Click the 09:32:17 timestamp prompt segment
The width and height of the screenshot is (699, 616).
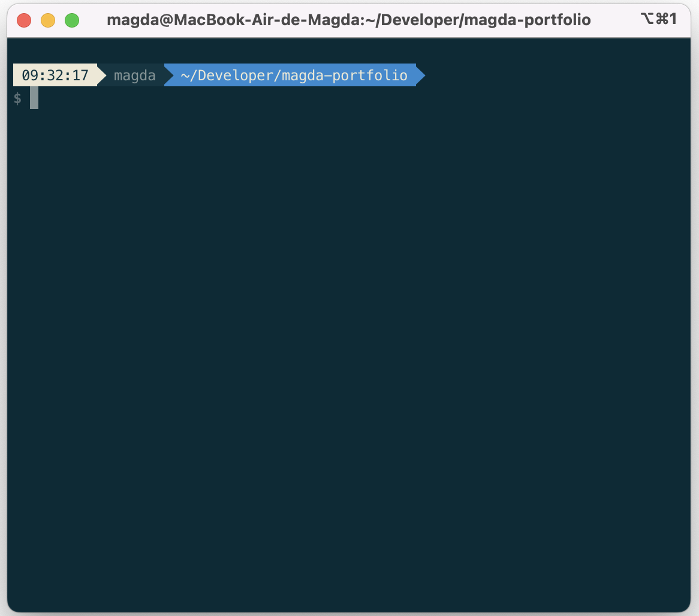coord(55,76)
